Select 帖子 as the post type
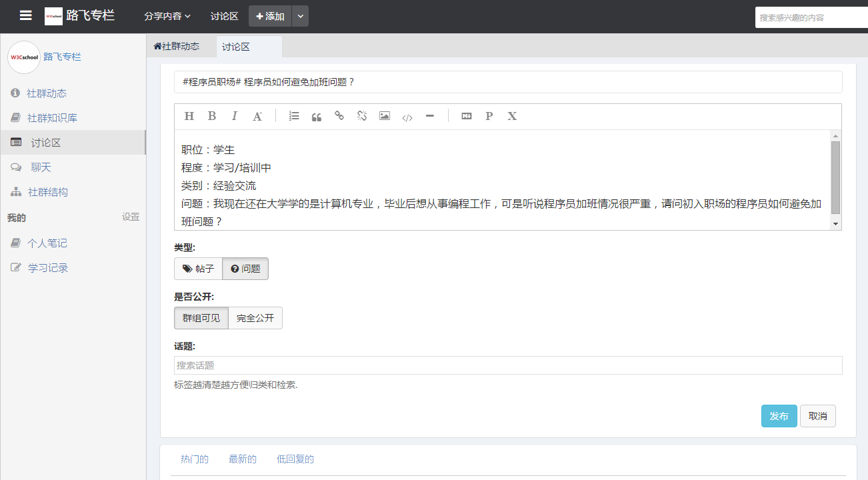This screenshot has height=480, width=868. click(x=198, y=269)
